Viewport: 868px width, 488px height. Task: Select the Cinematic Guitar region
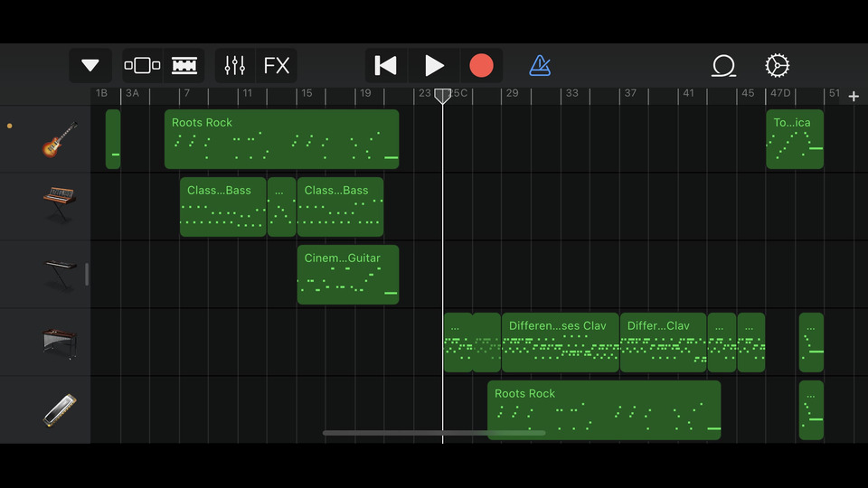(x=348, y=275)
